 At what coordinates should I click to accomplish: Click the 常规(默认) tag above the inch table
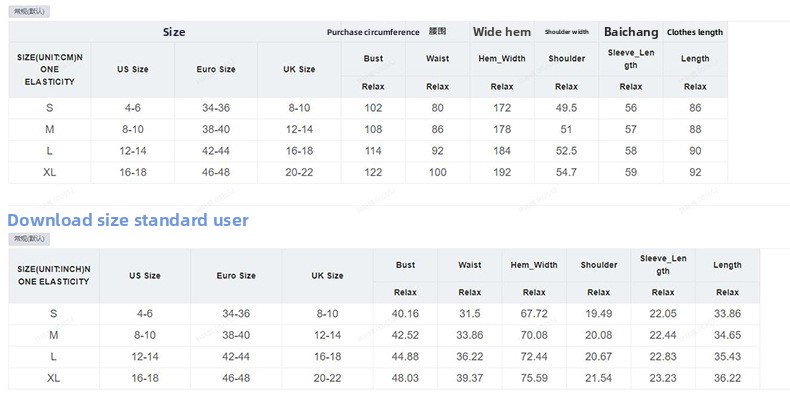coord(29,239)
